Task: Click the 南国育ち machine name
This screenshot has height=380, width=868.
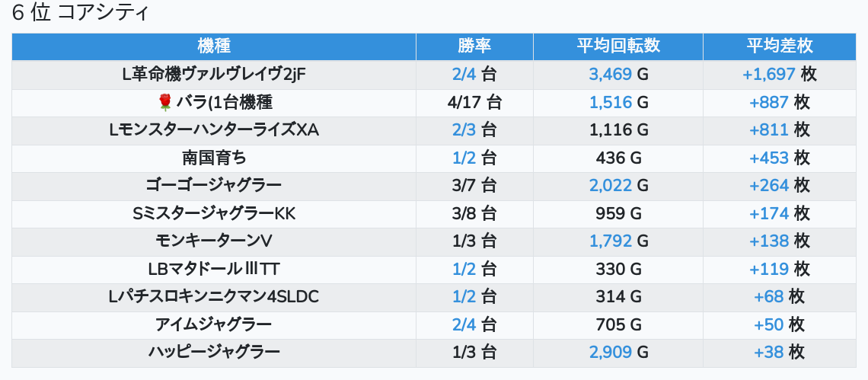Action: pos(213,158)
